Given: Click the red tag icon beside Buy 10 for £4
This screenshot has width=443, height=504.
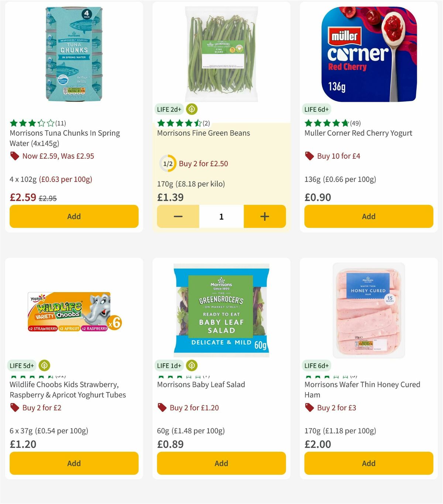Looking at the screenshot, I should coord(309,156).
